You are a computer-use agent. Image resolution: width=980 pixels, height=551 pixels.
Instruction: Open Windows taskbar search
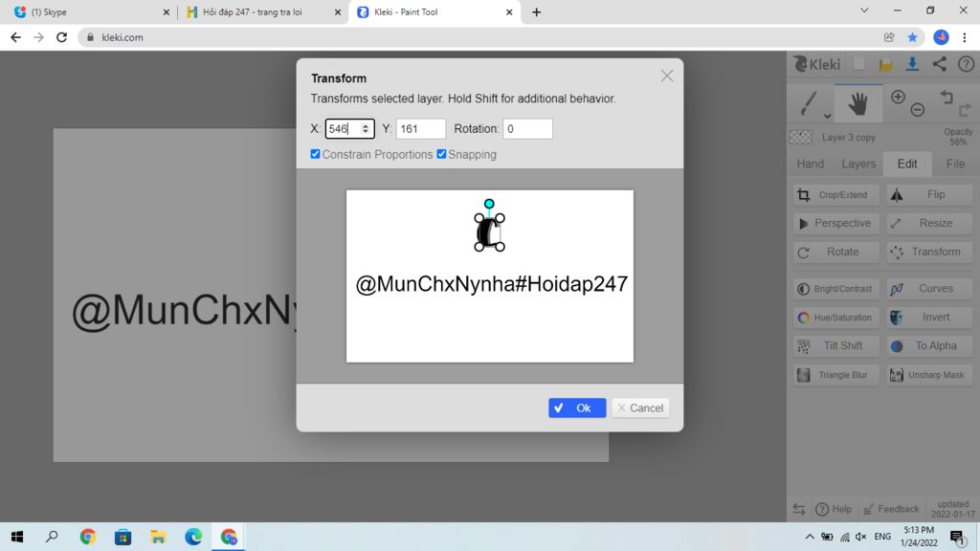(x=52, y=537)
